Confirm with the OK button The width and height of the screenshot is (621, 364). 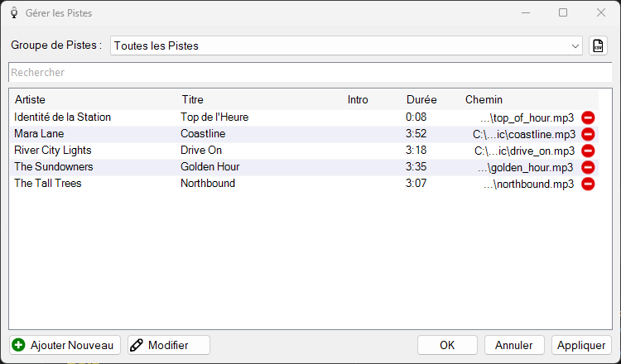(447, 345)
